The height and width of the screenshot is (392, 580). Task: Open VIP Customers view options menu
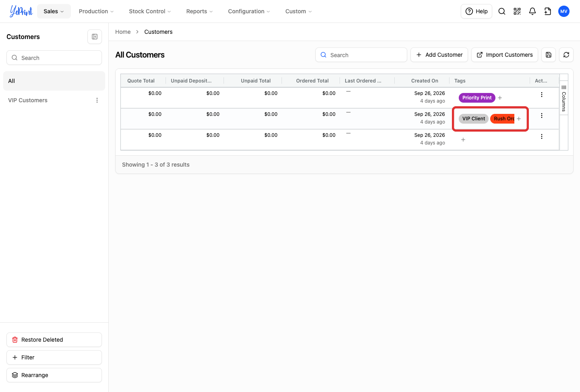97,100
